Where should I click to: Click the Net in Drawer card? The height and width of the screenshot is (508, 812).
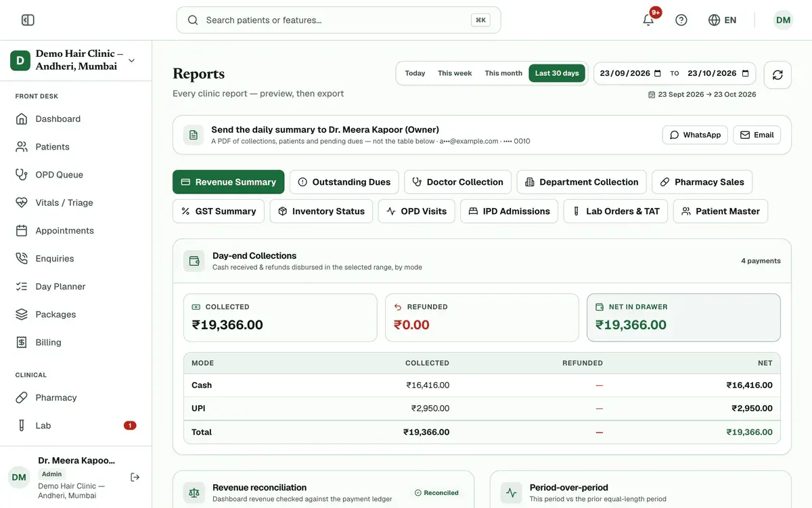683,318
